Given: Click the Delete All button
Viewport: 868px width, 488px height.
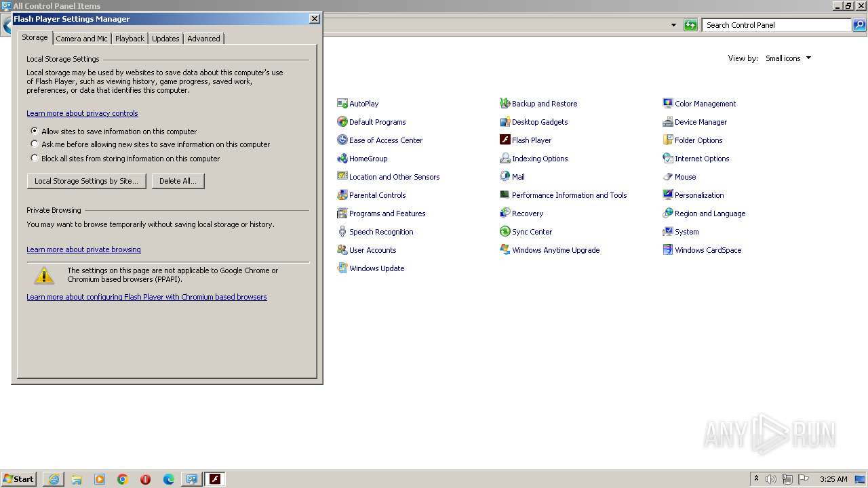Looking at the screenshot, I should click(178, 181).
